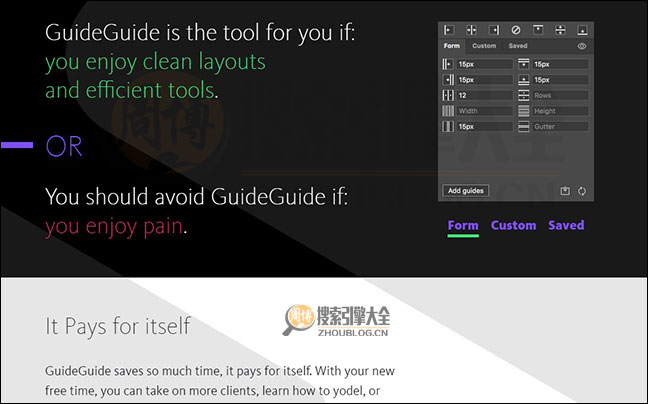The image size is (648, 404).
Task: Click the top margin icon
Action: (x=524, y=64)
